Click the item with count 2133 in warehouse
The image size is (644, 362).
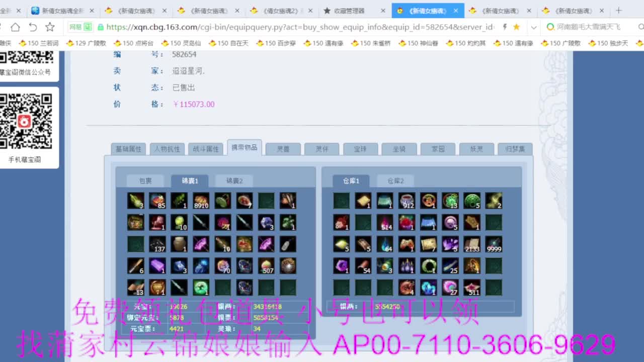click(472, 244)
